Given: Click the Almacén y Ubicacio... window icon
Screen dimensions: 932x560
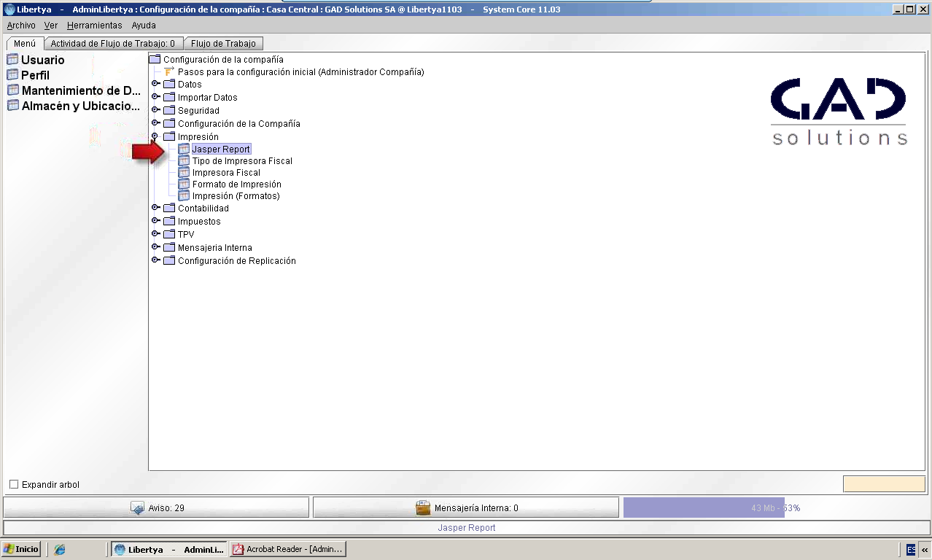Looking at the screenshot, I should click(12, 106).
